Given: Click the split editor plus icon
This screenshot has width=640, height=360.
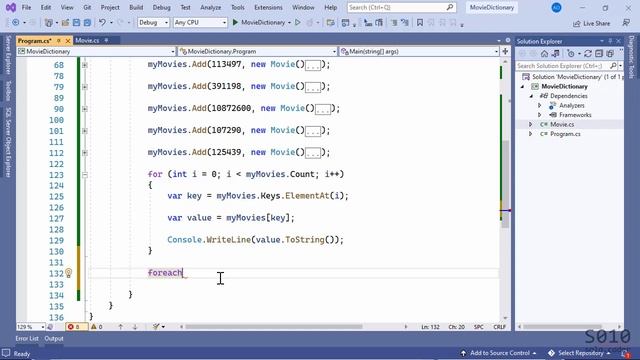Looking at the screenshot, I should tap(505, 51).
